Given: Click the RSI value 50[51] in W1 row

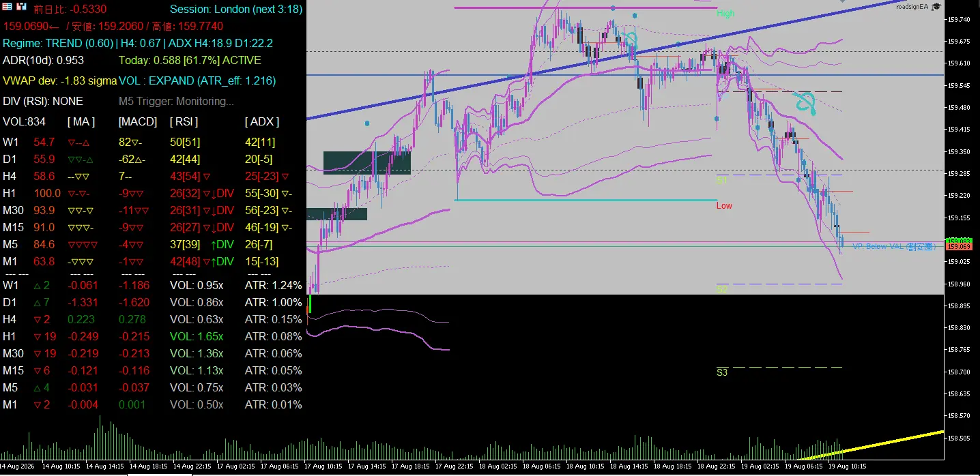Looking at the screenshot, I should tap(185, 142).
